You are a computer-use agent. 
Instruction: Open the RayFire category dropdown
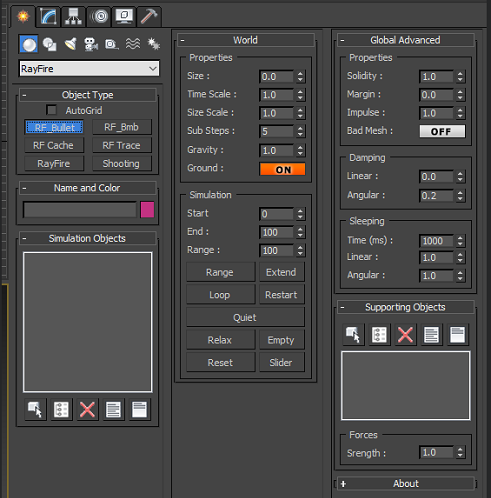click(x=89, y=69)
